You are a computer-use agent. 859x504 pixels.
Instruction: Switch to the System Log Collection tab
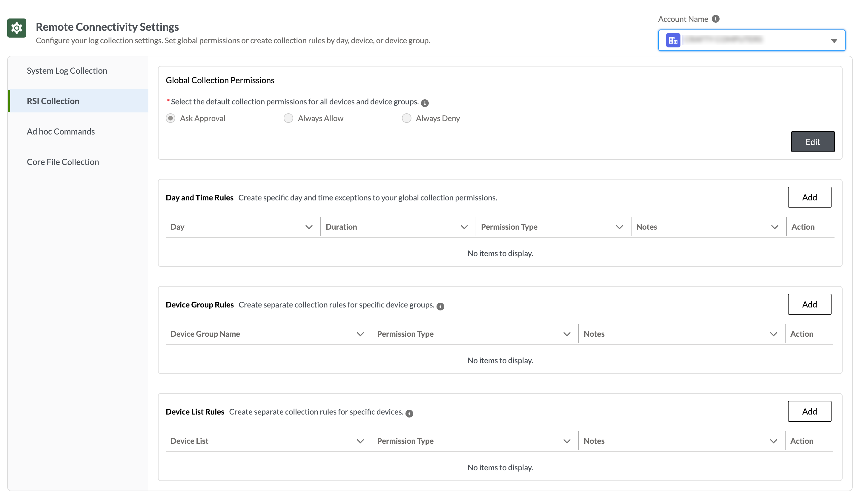(67, 70)
